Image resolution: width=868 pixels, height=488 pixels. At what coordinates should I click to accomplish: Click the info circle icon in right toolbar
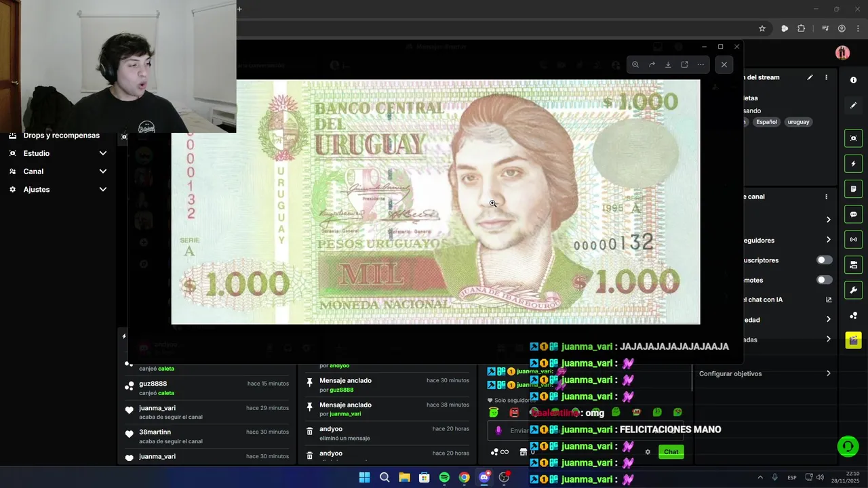853,80
